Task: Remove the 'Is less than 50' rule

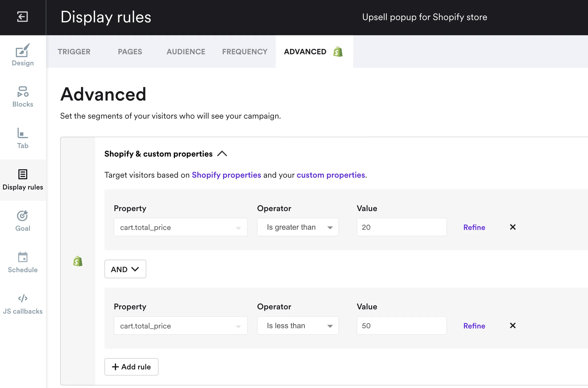Action: 513,325
